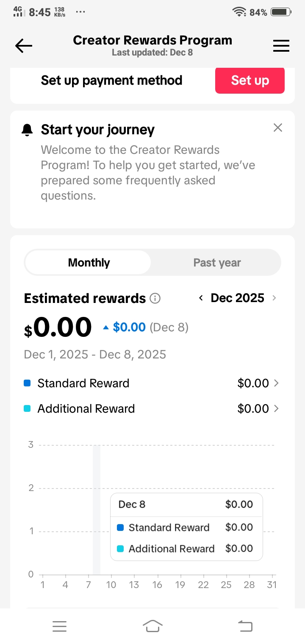Viewport: 305px width, 644px height.
Task: Open Estimated rewards info icon
Action: pos(155,299)
